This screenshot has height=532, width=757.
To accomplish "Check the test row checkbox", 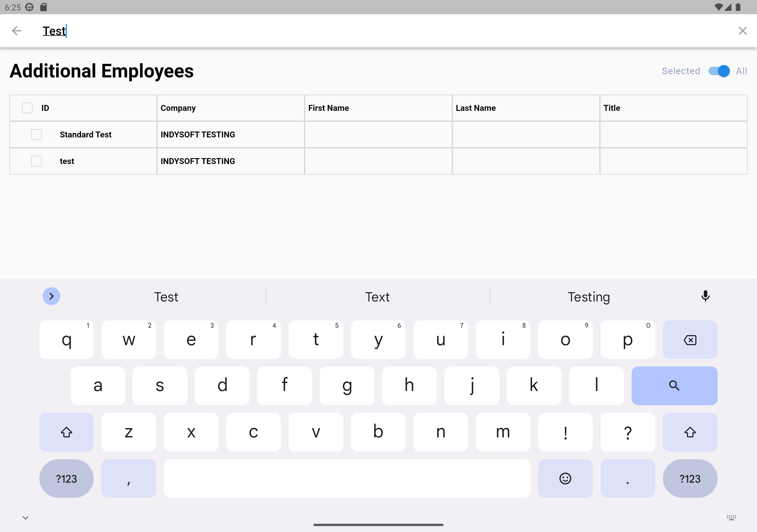I will [x=36, y=161].
